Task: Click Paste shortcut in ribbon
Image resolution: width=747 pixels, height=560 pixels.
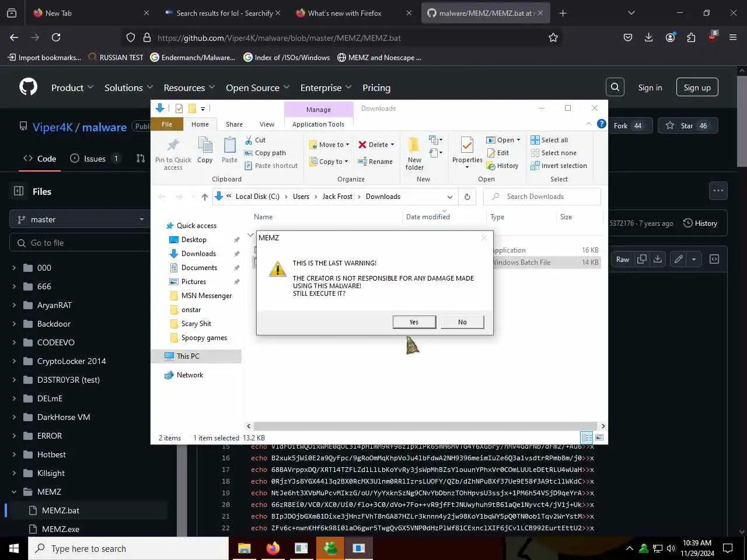Action: [271, 166]
